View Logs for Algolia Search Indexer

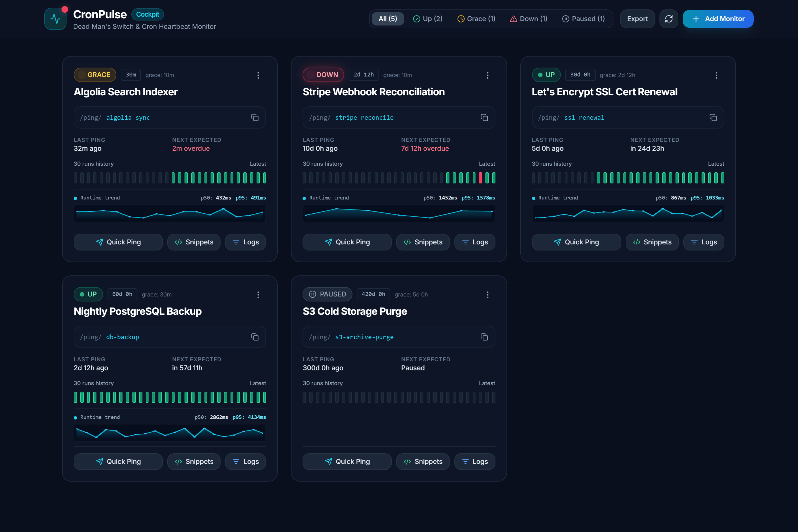click(x=245, y=242)
